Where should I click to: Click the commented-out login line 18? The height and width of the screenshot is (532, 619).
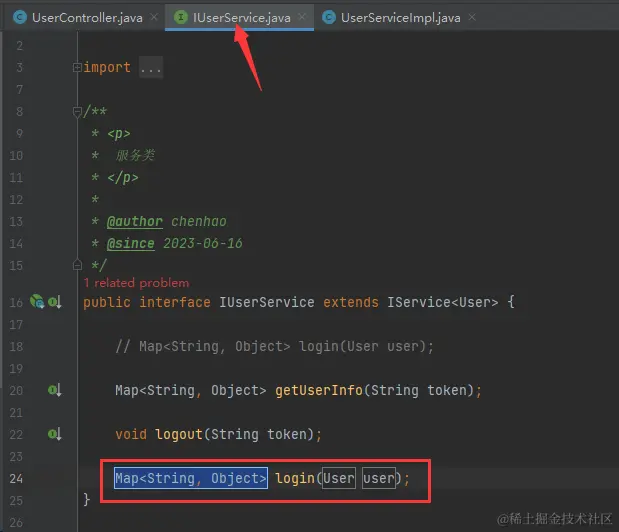(x=275, y=347)
